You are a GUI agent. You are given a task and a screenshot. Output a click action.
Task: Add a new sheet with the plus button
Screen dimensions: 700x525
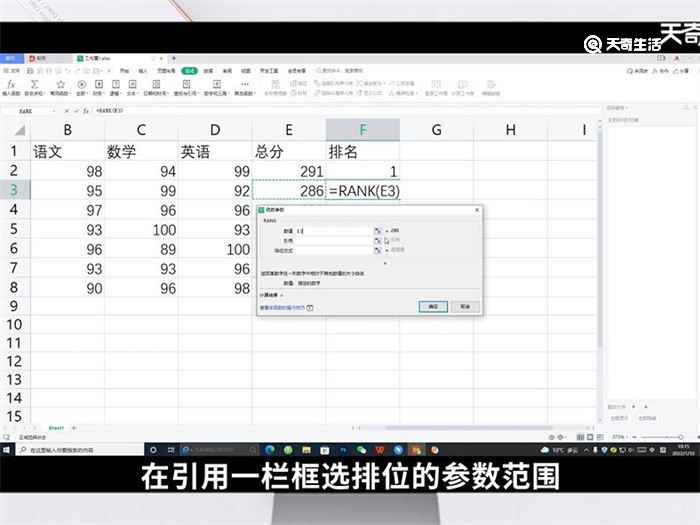tap(74, 428)
